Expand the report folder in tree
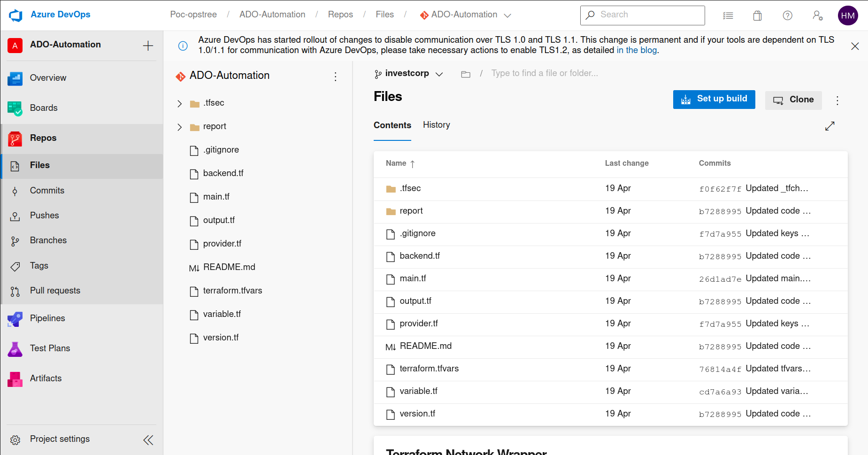The width and height of the screenshot is (868, 455). 179,127
